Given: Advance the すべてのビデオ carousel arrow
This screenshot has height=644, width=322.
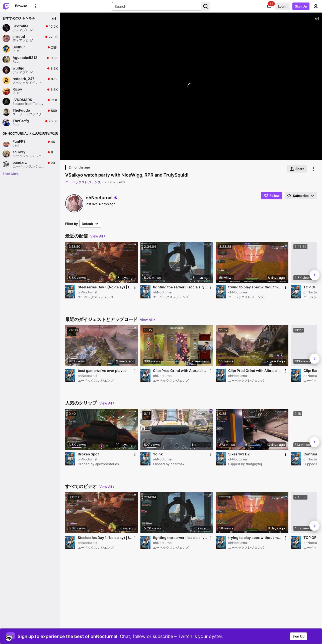Looking at the screenshot, I should 314,526.
